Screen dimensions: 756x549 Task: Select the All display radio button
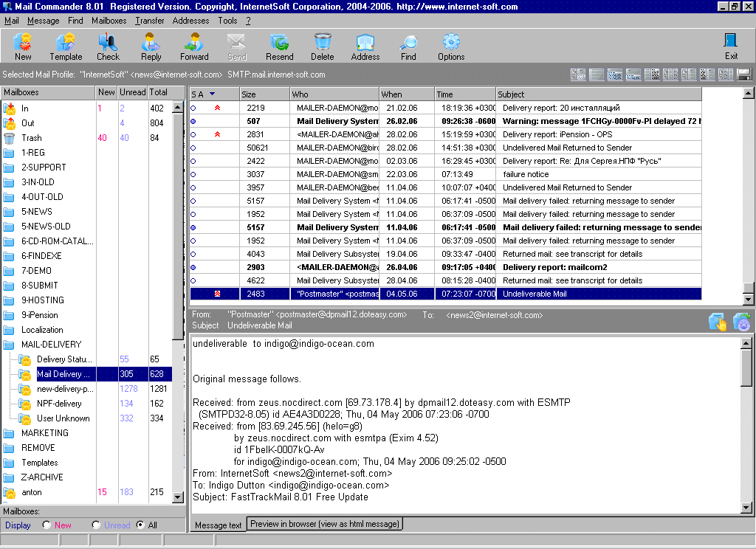(x=140, y=525)
